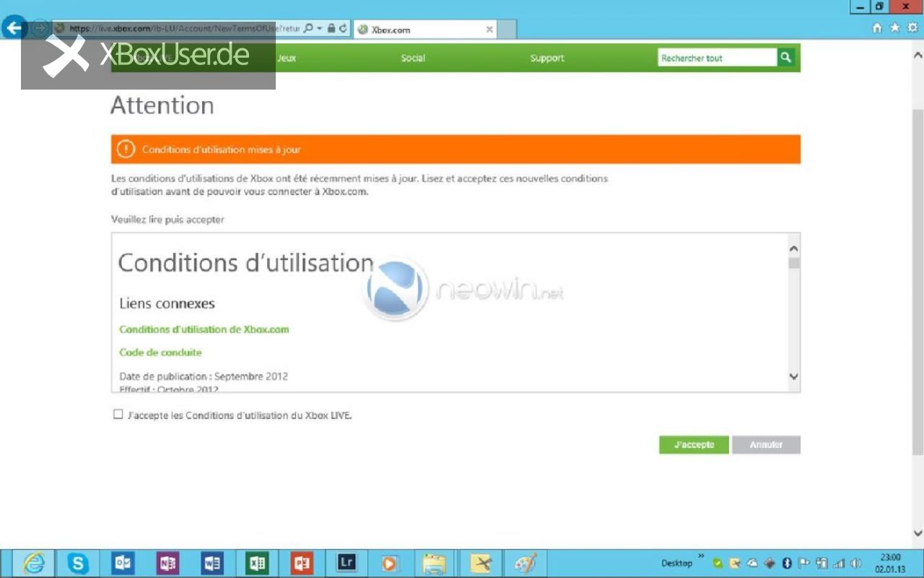Open the address bar autocomplete dropdown arrow
The height and width of the screenshot is (578, 924).
pyautogui.click(x=318, y=29)
